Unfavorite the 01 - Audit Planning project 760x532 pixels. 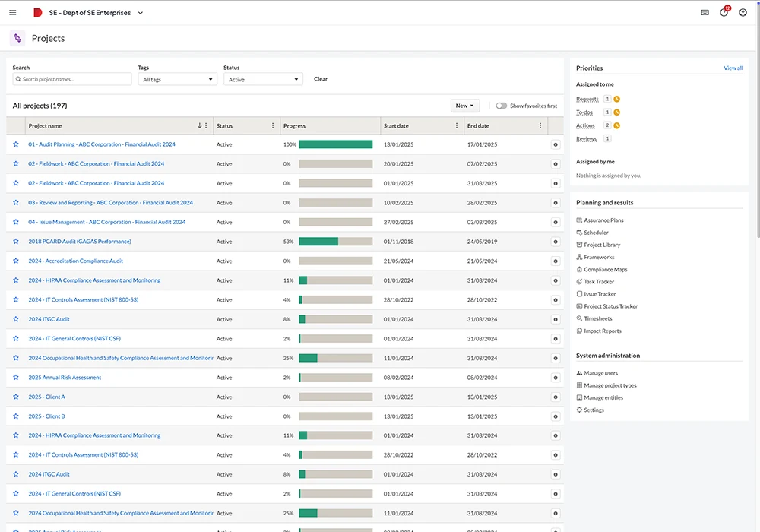[x=15, y=144]
